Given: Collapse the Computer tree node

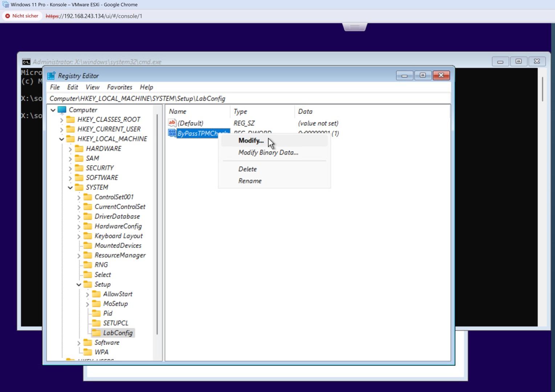Looking at the screenshot, I should tap(53, 110).
